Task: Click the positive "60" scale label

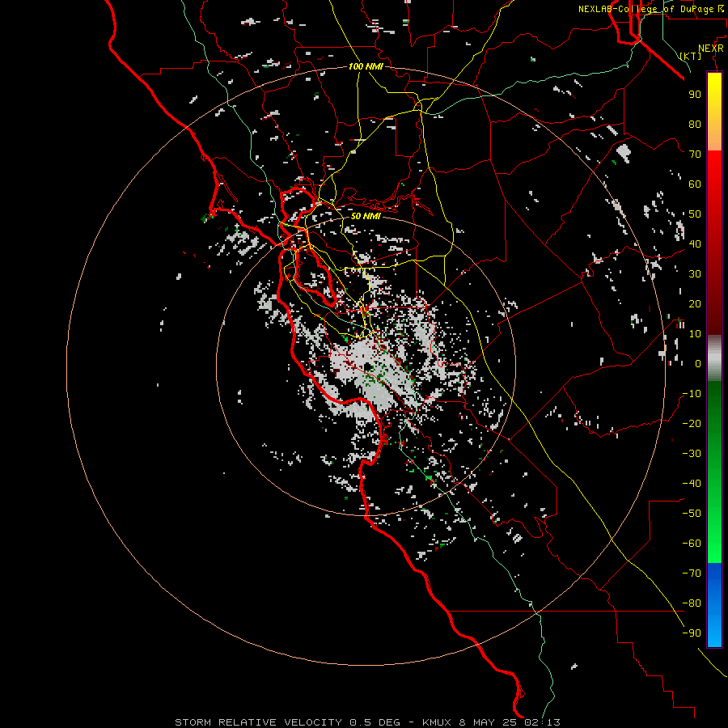Action: coord(695,184)
